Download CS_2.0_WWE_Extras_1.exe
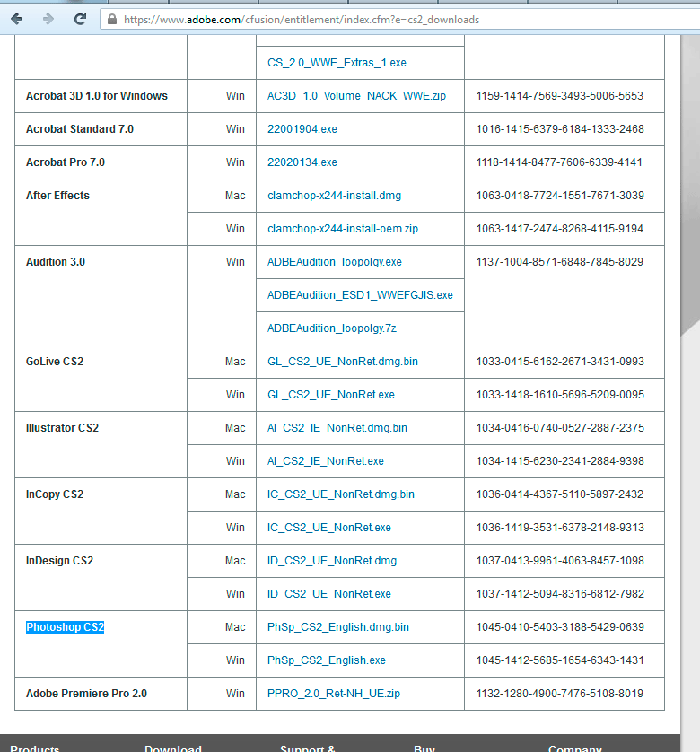Screen dimensions: 700x752 337,63
